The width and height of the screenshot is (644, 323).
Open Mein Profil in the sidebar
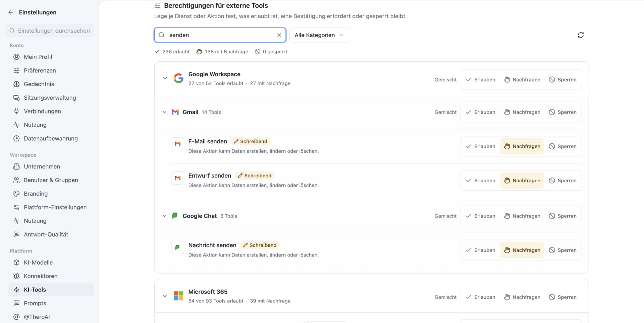click(51, 57)
